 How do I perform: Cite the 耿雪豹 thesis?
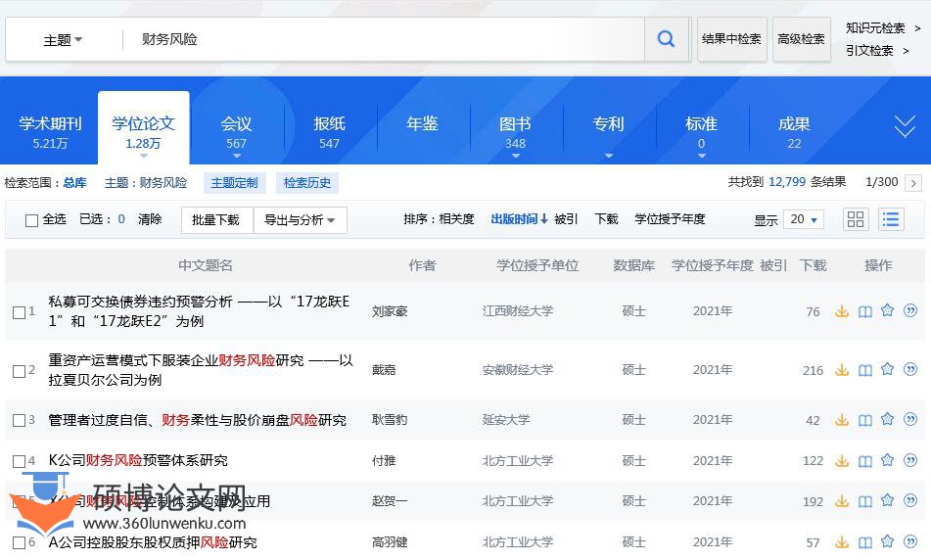pos(910,419)
